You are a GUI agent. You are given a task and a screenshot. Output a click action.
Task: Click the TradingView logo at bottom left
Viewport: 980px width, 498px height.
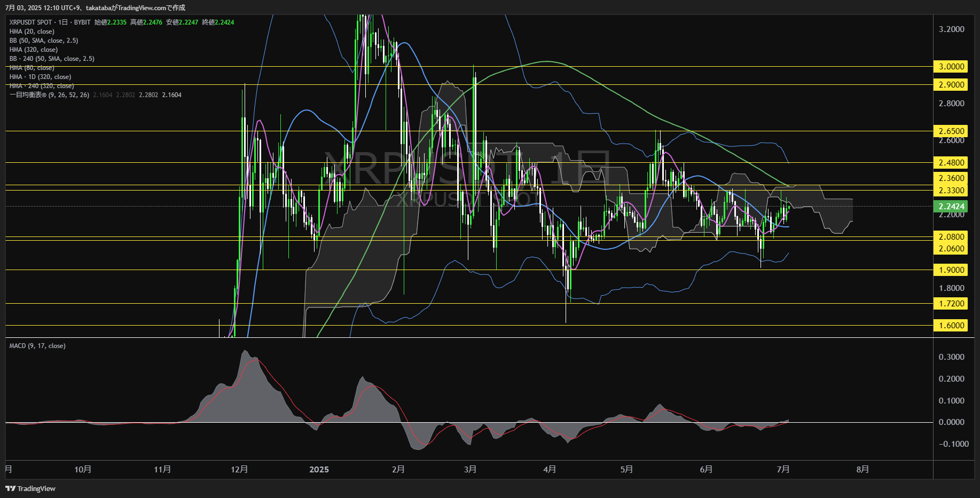pyautogui.click(x=30, y=488)
